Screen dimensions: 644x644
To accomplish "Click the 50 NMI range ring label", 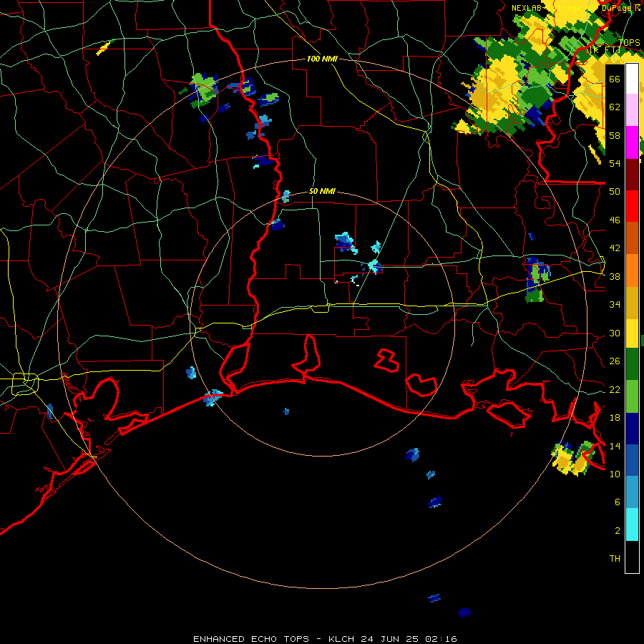I will point(322,191).
